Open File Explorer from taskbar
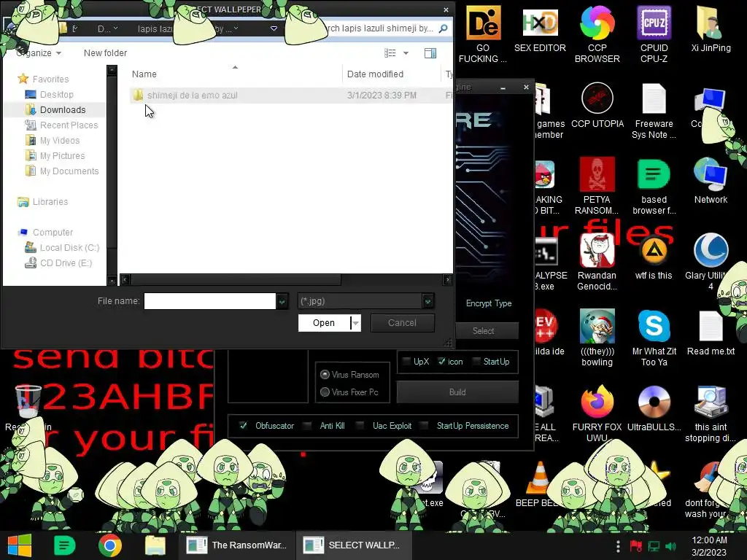The width and height of the screenshot is (747, 560). 155,545
